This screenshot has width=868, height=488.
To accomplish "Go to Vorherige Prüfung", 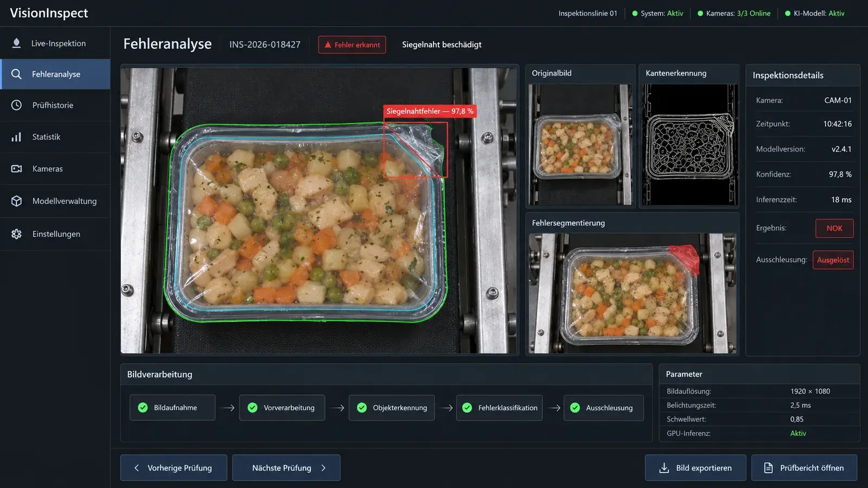I will point(174,468).
